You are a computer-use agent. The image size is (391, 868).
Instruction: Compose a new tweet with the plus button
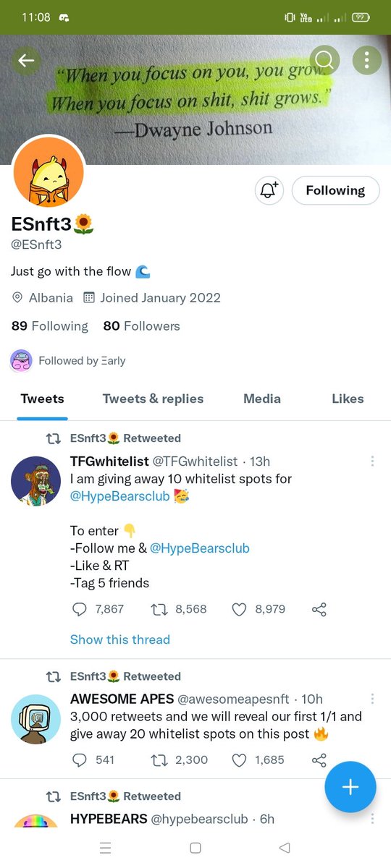[x=350, y=787]
